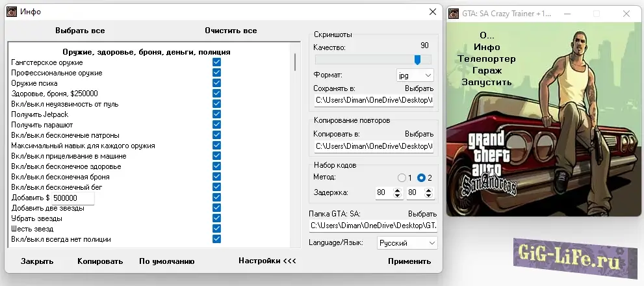Select Метод radio option 1
Screen dimensions: 644x286
pos(402,178)
